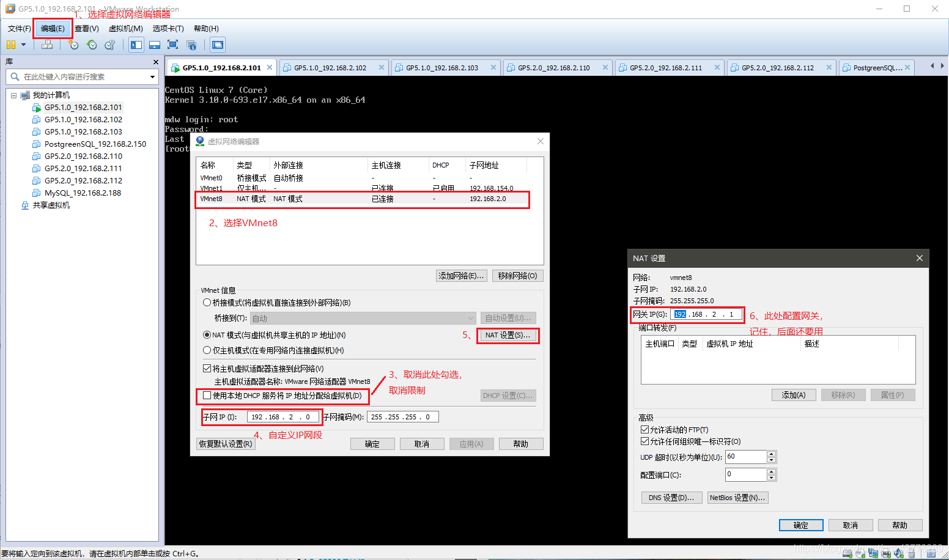Viewport: 949px width, 560px height.
Task: Click NetBios 设置(N)... button
Action: (737, 498)
